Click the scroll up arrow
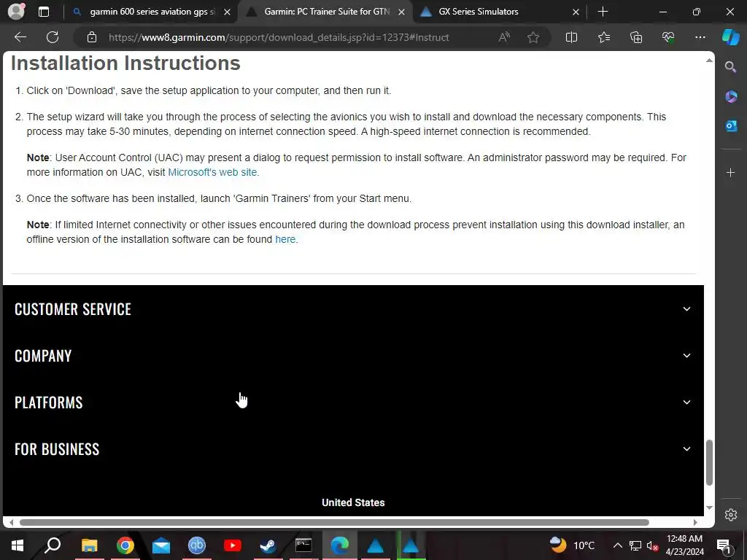747x560 pixels. click(709, 61)
